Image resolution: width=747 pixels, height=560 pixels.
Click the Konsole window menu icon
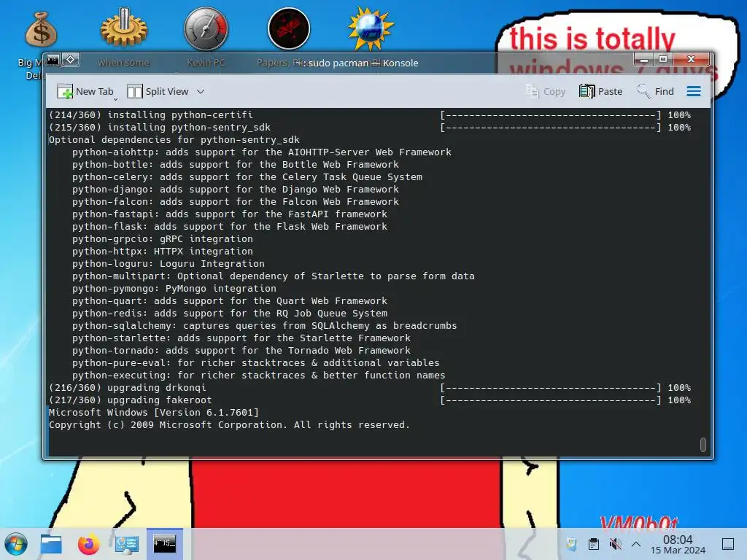(53, 60)
